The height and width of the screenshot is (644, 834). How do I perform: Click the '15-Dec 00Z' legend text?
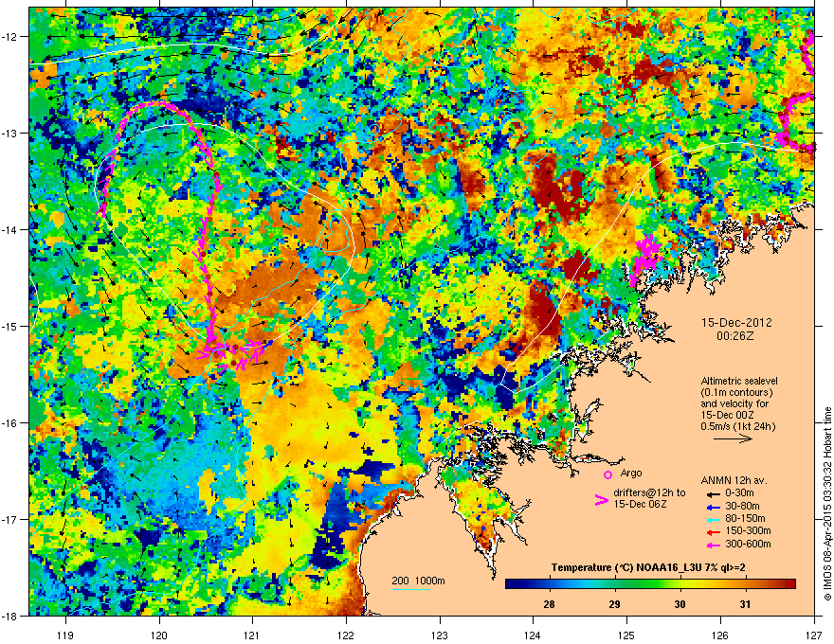pyautogui.click(x=727, y=415)
